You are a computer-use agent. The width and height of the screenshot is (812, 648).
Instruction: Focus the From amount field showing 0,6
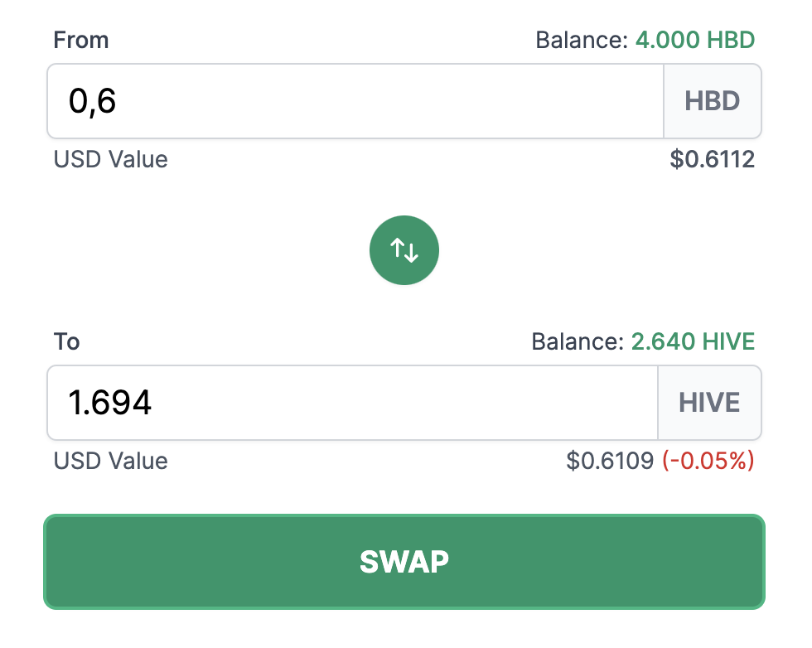tap(355, 101)
